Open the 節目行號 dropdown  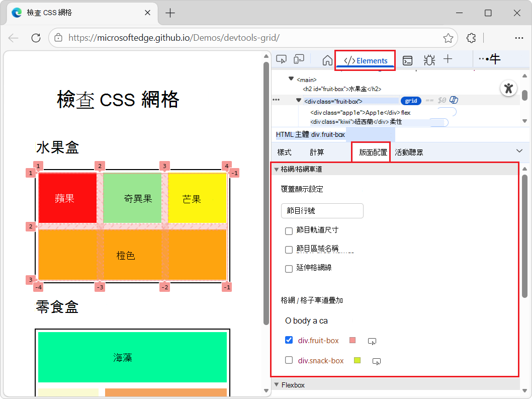[x=322, y=211]
